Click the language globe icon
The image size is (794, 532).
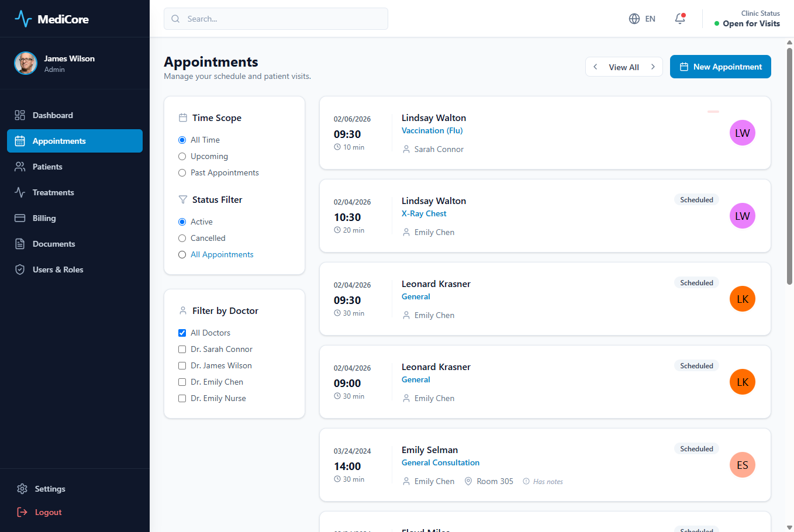pos(634,19)
